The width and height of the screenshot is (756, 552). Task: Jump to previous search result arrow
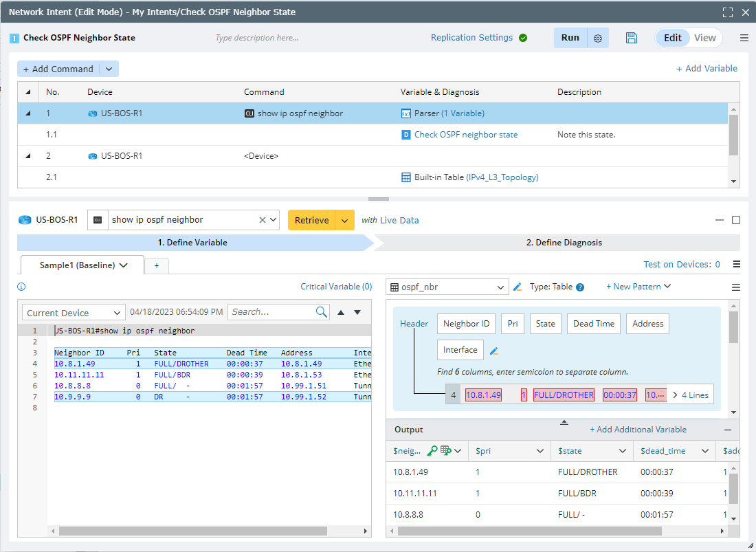pyautogui.click(x=341, y=312)
